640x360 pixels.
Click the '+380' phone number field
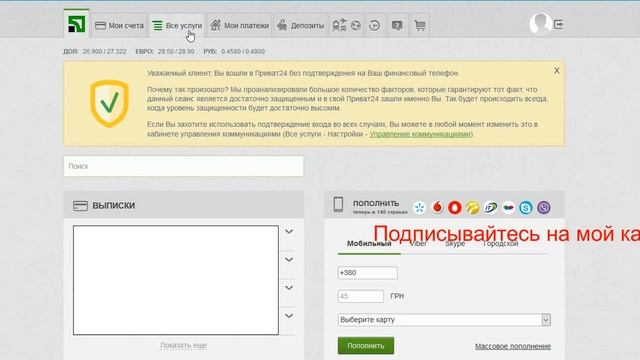coord(367,273)
